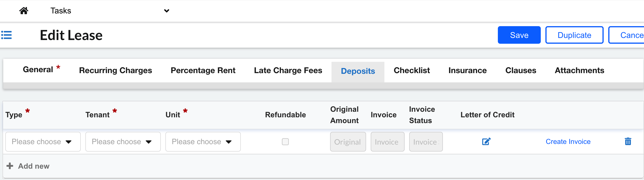Click the Tasks menu label
Viewport: 644px width, 180px height.
click(x=61, y=11)
